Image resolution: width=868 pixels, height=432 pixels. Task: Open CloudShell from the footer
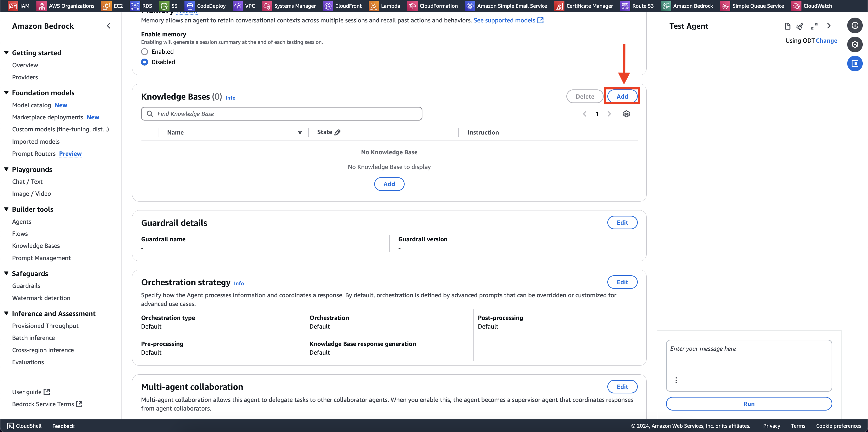pos(24,425)
